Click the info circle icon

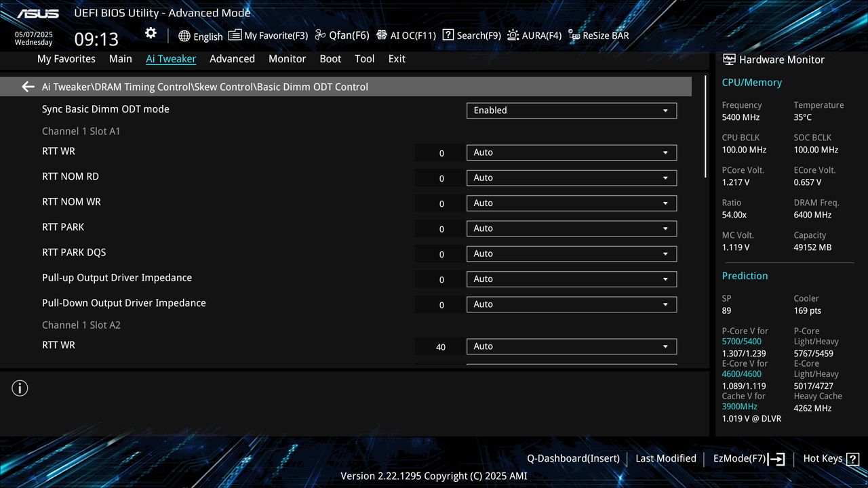pyautogui.click(x=20, y=388)
